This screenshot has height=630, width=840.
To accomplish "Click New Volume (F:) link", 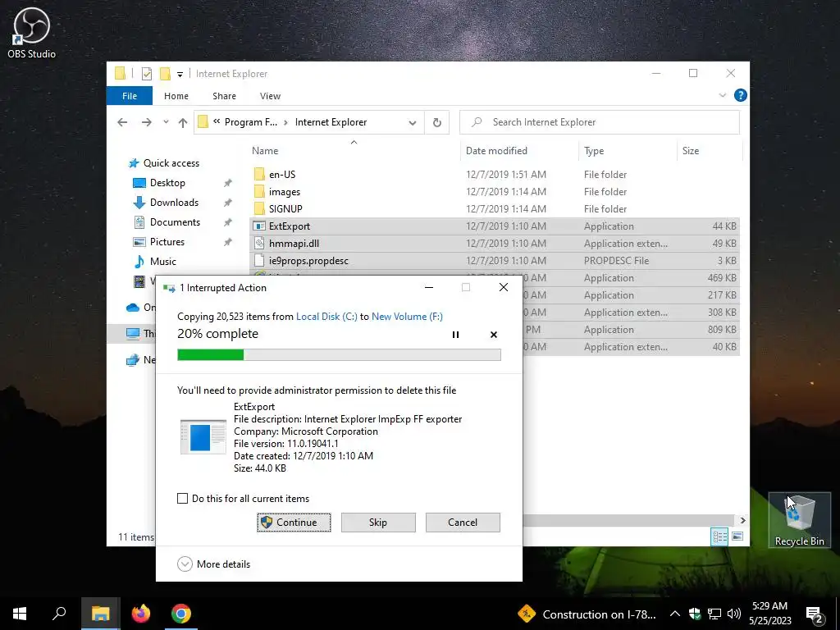I will [x=407, y=317].
